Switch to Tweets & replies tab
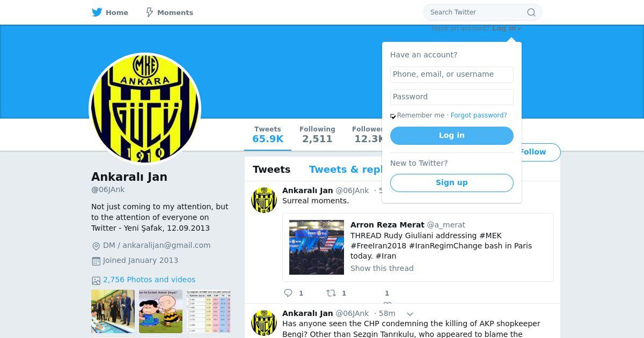 coord(346,170)
